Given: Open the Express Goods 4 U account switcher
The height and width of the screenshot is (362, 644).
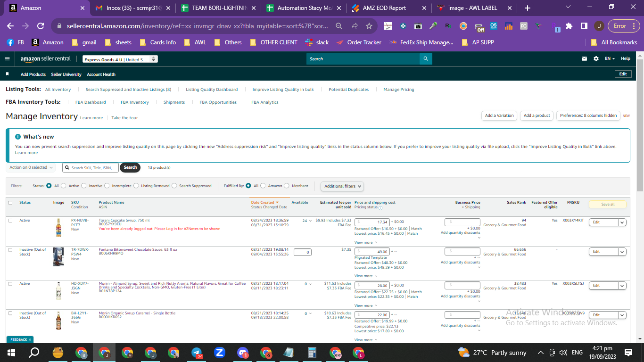Looking at the screenshot, I should 120,59.
